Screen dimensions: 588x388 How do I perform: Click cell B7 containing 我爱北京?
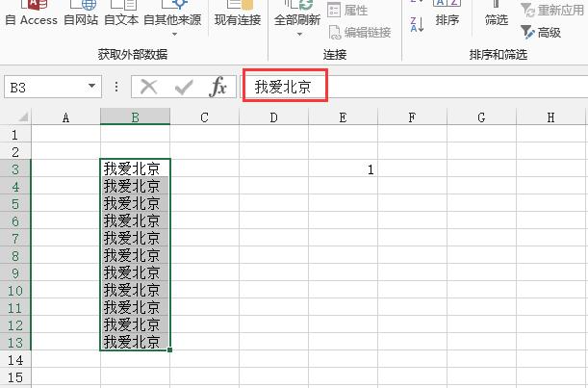(136, 238)
